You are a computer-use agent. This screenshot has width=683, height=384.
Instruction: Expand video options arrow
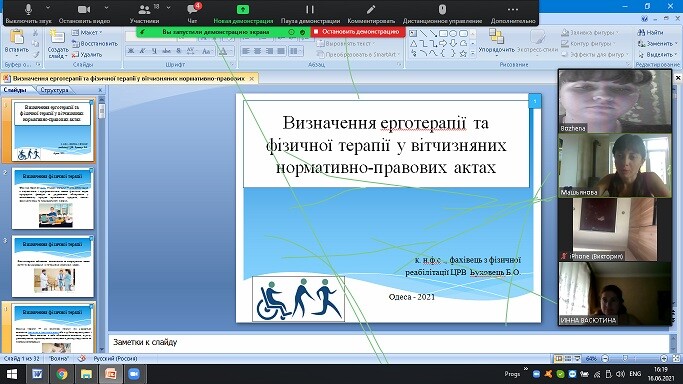pos(106,8)
